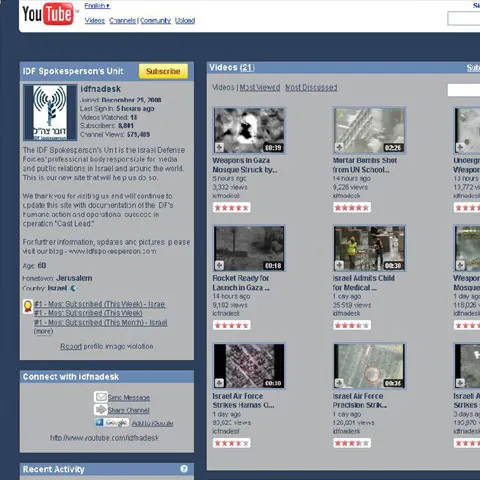Open the Upload navigation link

pyautogui.click(x=185, y=21)
